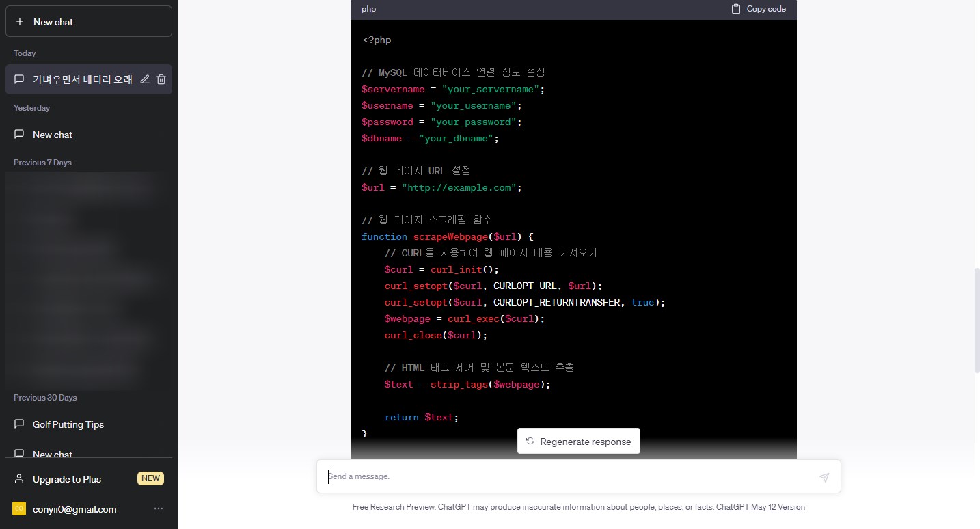980x529 pixels.
Task: Click the Previous 30 Days label
Action: pyautogui.click(x=45, y=398)
